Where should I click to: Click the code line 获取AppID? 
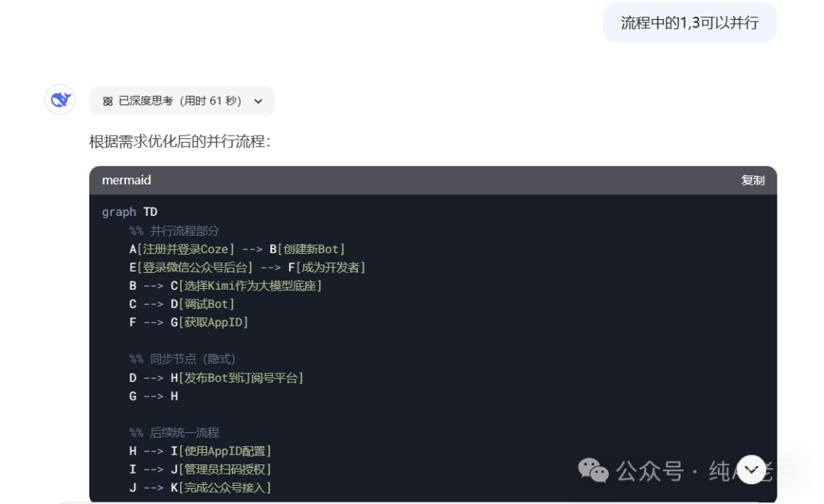pos(188,322)
